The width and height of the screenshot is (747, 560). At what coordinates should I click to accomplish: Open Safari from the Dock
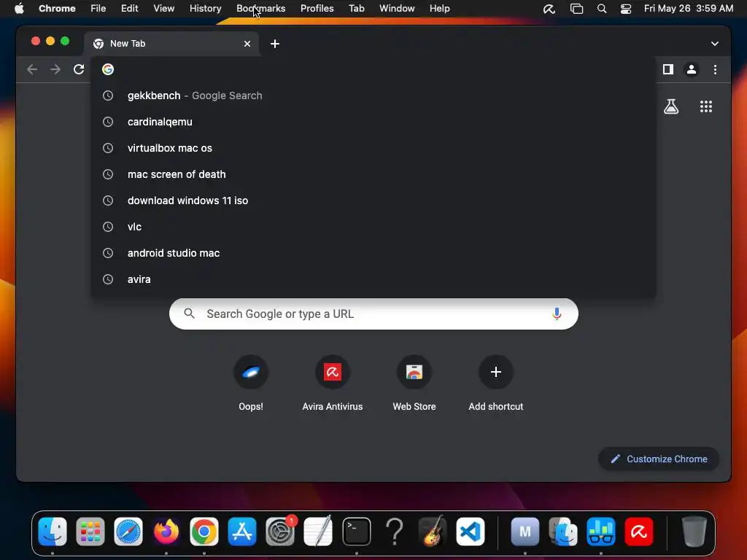[x=128, y=532]
